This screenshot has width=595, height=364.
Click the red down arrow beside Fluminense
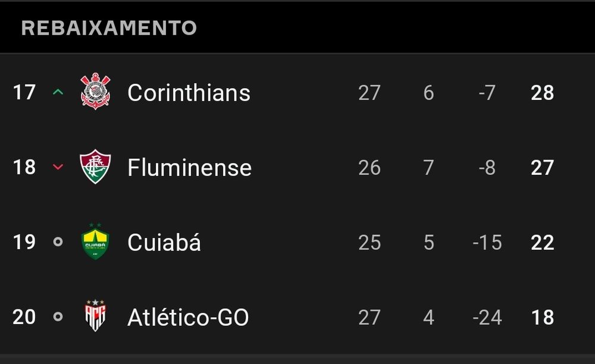click(x=58, y=167)
